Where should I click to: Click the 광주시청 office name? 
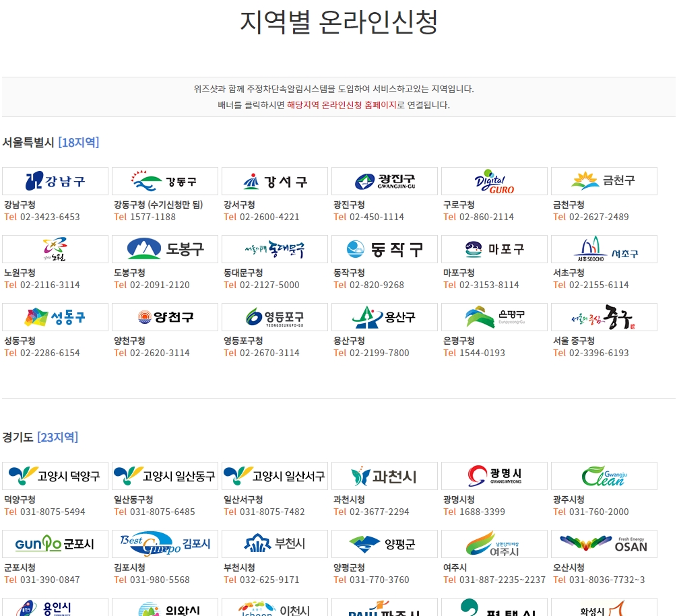(x=569, y=500)
